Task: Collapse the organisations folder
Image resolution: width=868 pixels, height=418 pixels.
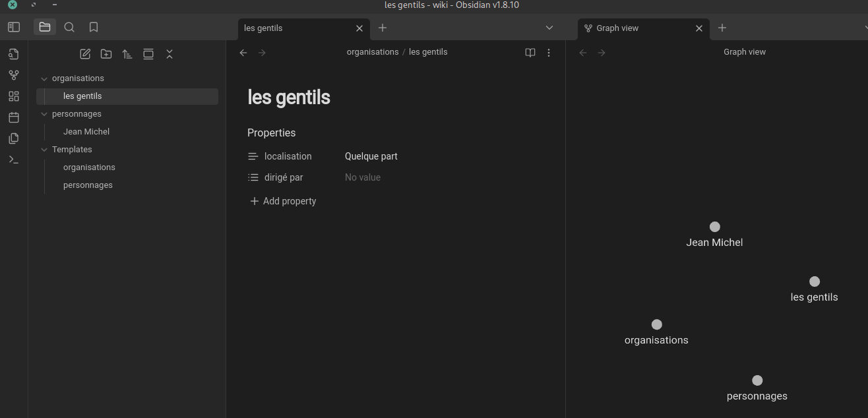Action: click(45, 78)
